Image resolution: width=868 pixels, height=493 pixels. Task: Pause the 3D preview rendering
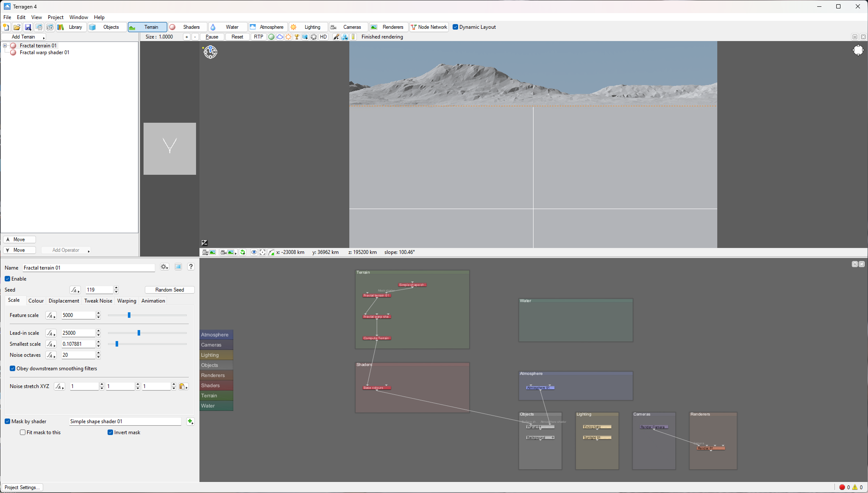pyautogui.click(x=212, y=37)
